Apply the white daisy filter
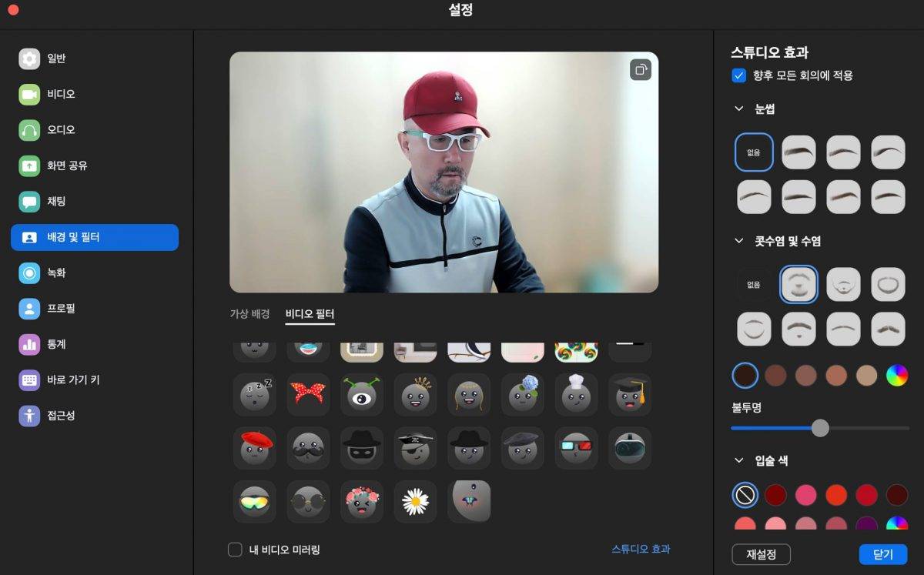Image resolution: width=924 pixels, height=575 pixels. pyautogui.click(x=415, y=502)
